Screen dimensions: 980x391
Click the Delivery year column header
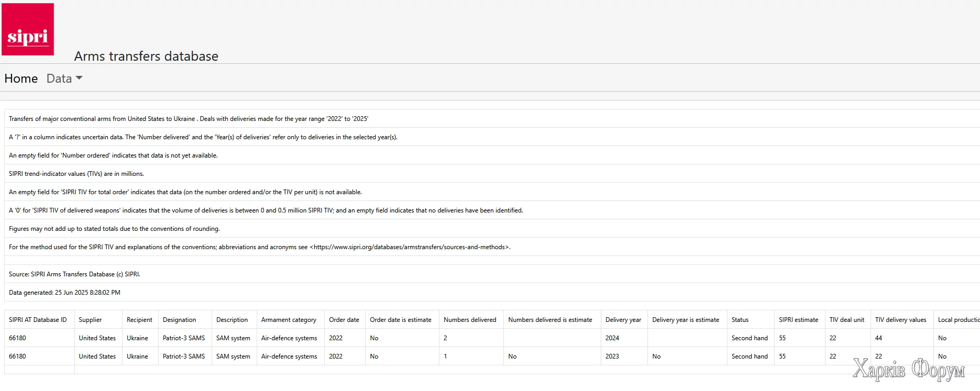coord(623,320)
